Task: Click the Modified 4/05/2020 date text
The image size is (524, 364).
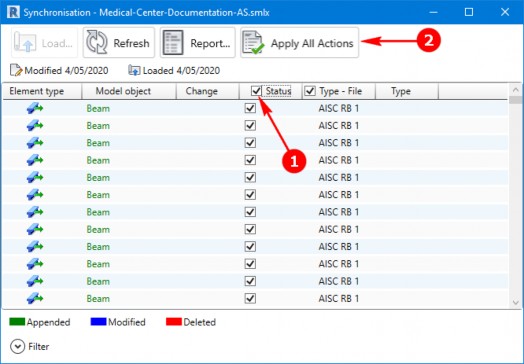Action: click(x=66, y=71)
